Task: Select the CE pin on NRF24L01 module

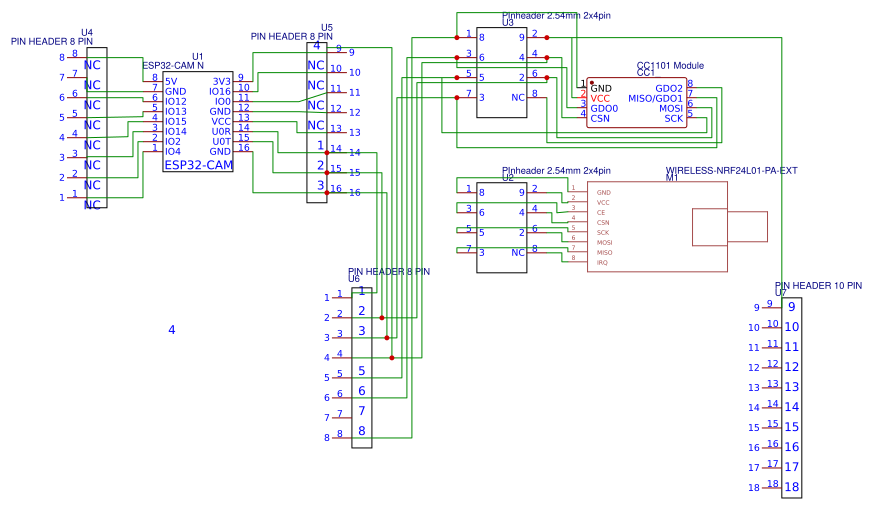Action: tap(601, 213)
